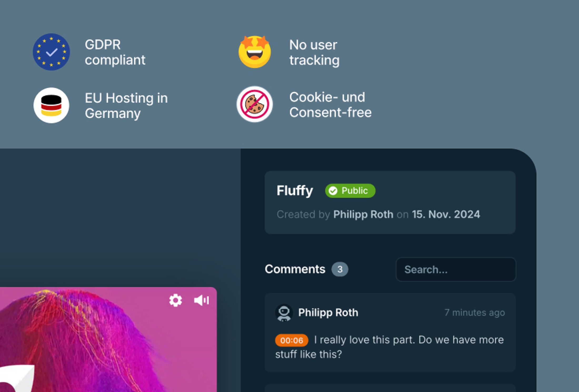
Task: Jump to 00:06 via the comment timestamp
Action: click(x=292, y=340)
